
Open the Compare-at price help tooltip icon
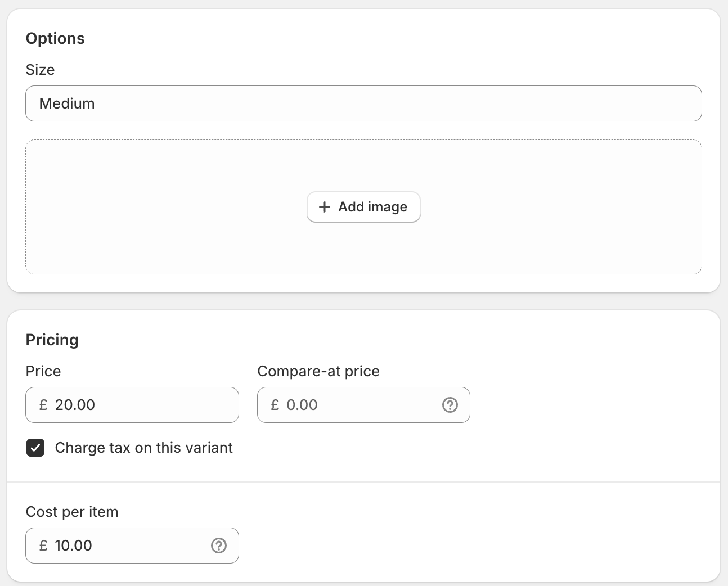pos(449,405)
